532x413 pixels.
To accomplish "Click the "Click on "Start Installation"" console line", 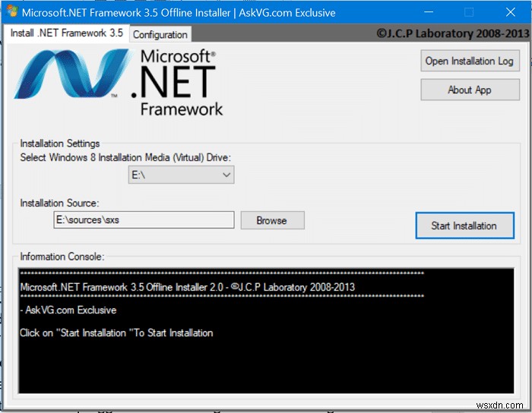I will [x=116, y=333].
